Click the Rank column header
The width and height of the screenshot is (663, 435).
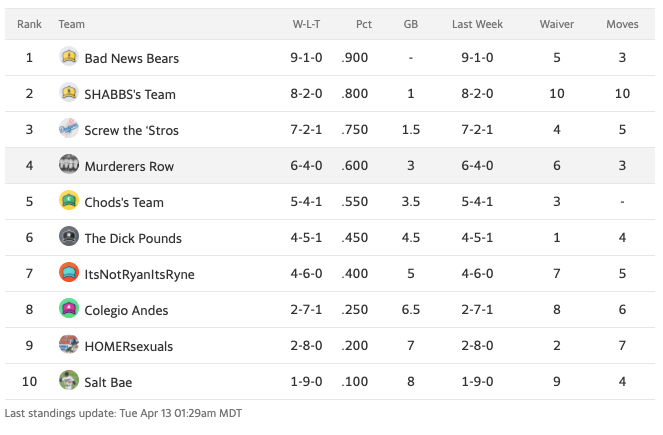[29, 23]
